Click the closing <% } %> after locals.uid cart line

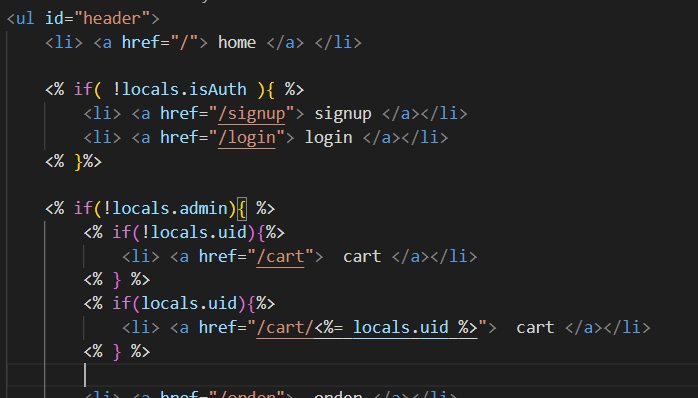[117, 352]
